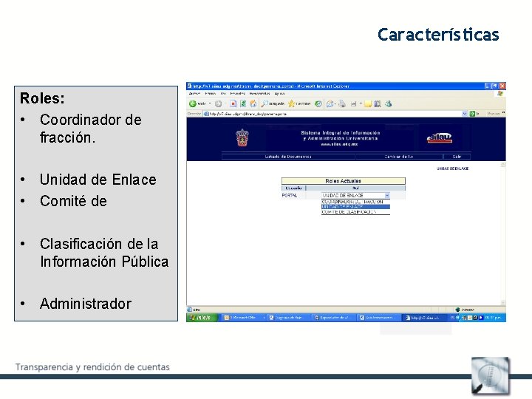Open the Herramientas menu

click(259, 93)
